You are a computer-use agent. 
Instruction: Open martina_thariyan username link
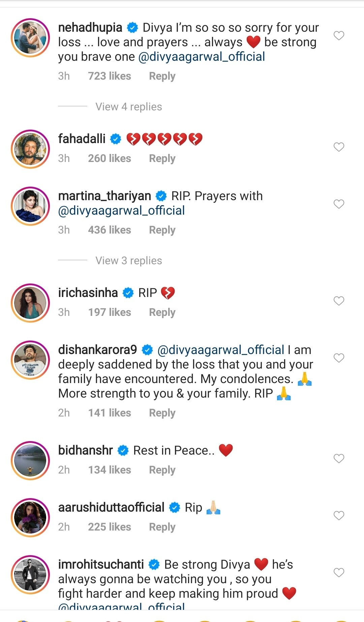[x=104, y=196]
